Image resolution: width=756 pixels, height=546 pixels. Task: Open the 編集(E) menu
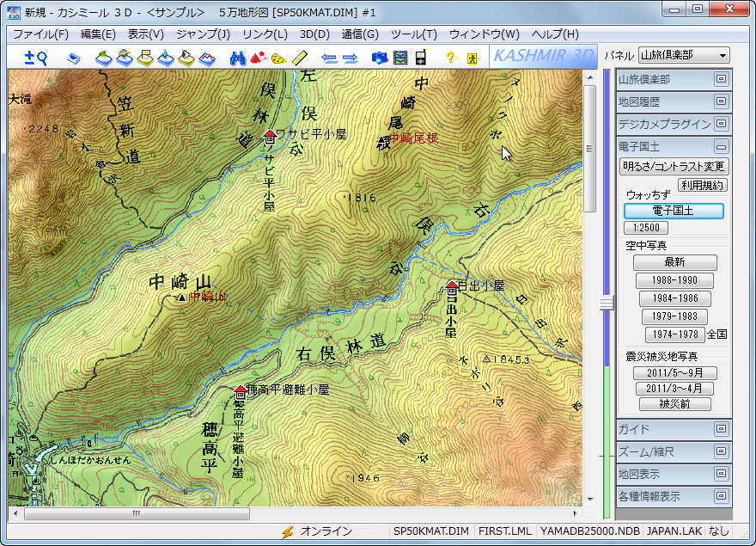[98, 34]
